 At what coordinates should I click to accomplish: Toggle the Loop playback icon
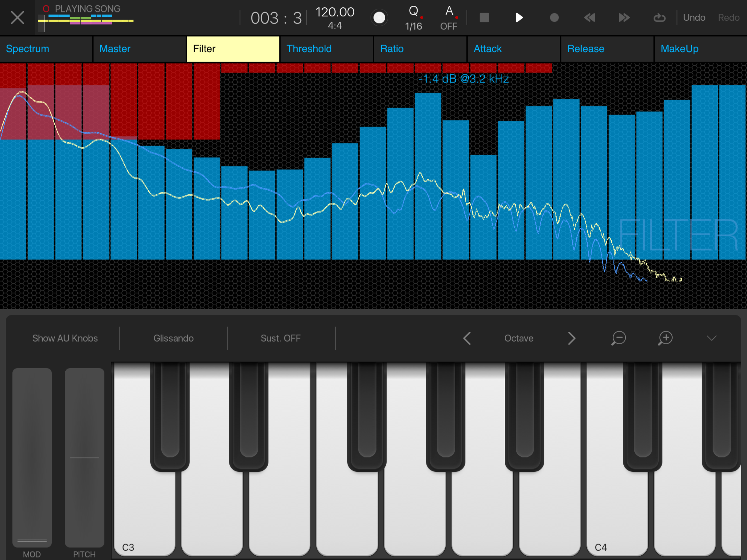click(x=659, y=17)
